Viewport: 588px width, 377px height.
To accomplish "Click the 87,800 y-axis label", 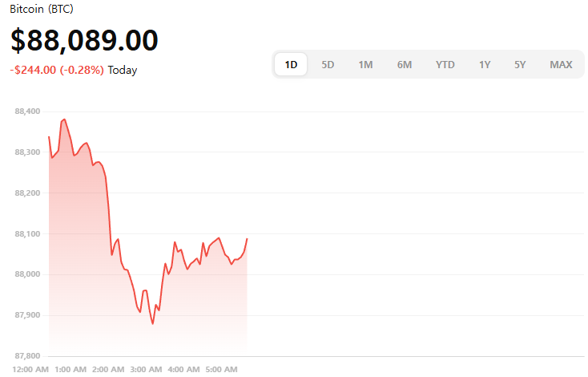I will click(27, 355).
